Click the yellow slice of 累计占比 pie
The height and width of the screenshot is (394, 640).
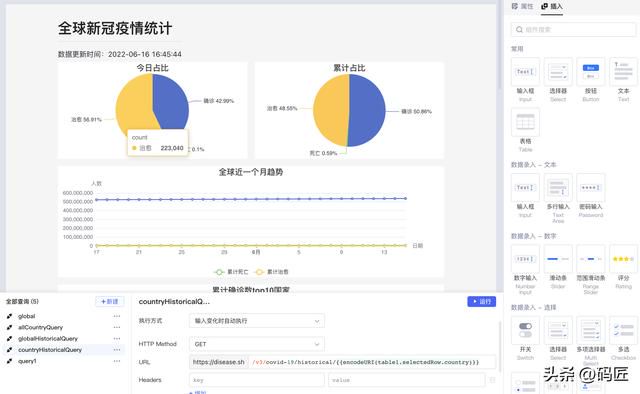tap(330, 109)
